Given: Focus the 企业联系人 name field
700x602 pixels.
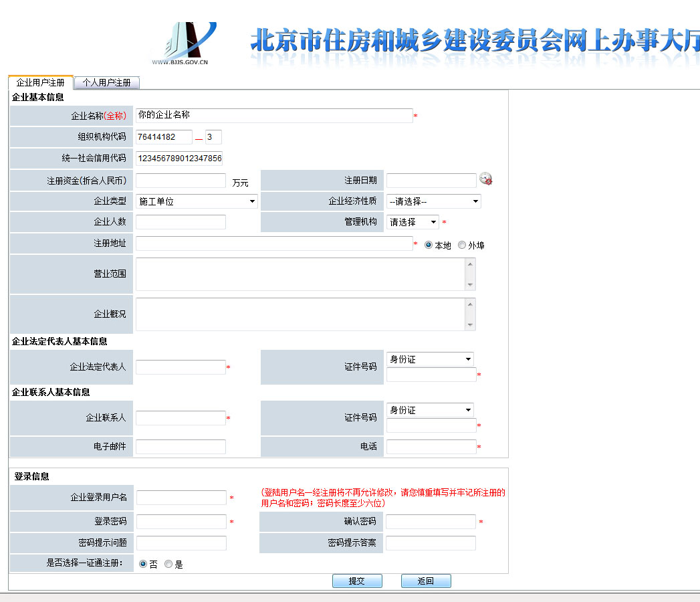Looking at the screenshot, I should [x=181, y=418].
